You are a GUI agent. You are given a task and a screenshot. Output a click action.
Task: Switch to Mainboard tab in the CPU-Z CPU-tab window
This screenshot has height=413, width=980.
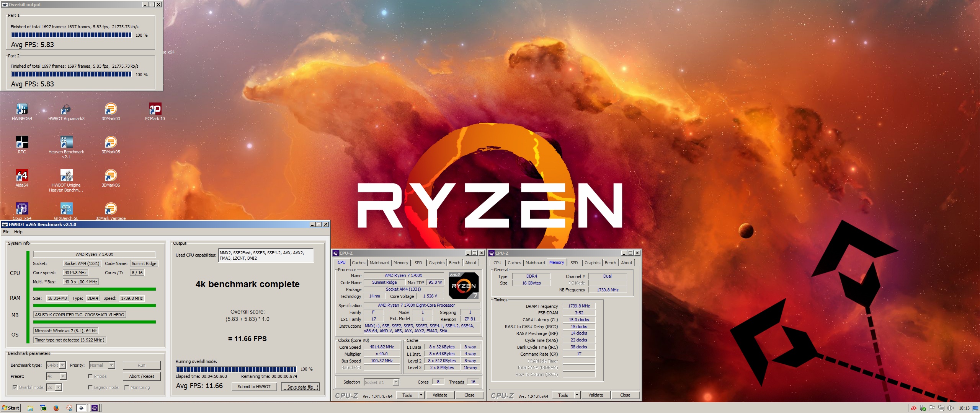pos(379,263)
